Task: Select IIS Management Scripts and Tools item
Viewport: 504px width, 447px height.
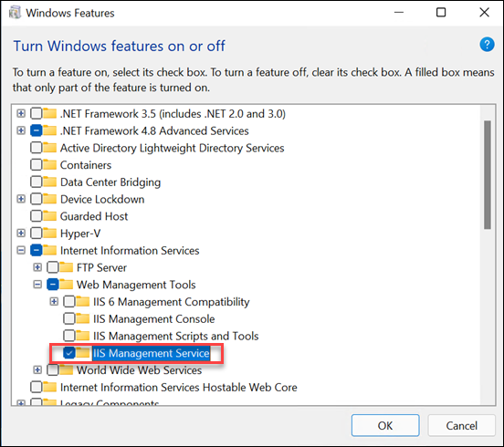Action: [176, 336]
